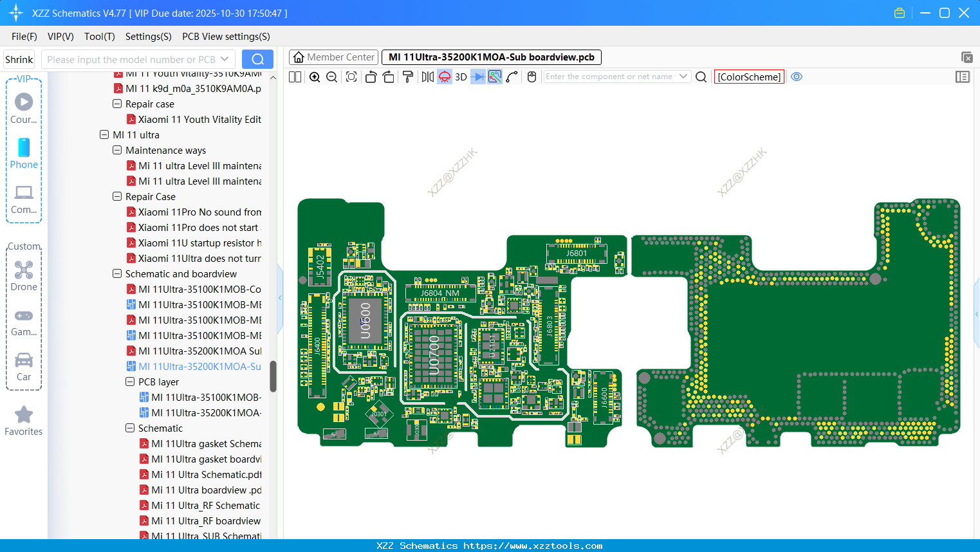The height and width of the screenshot is (552, 980).
Task: Rotate the board view counterclockwise
Action: click(x=371, y=77)
